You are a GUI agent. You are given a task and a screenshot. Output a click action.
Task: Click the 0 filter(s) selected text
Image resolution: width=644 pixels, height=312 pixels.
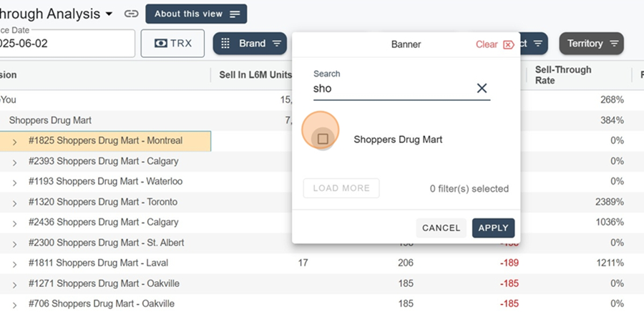pyautogui.click(x=469, y=189)
